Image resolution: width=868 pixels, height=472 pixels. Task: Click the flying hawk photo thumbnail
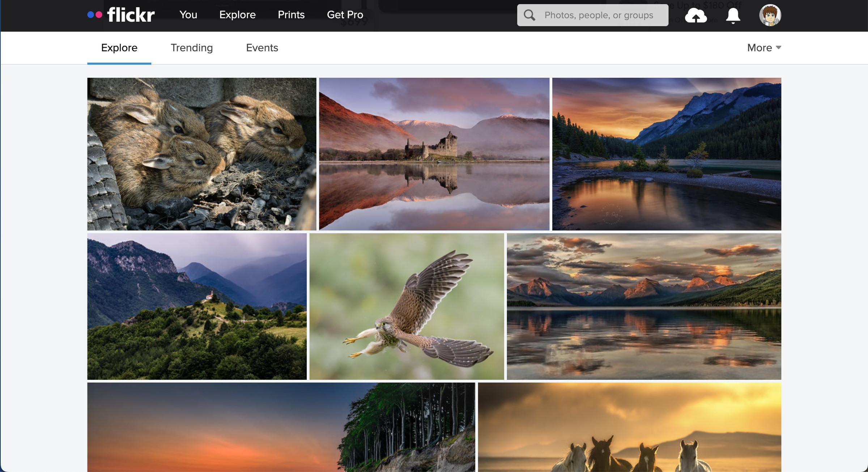point(406,306)
